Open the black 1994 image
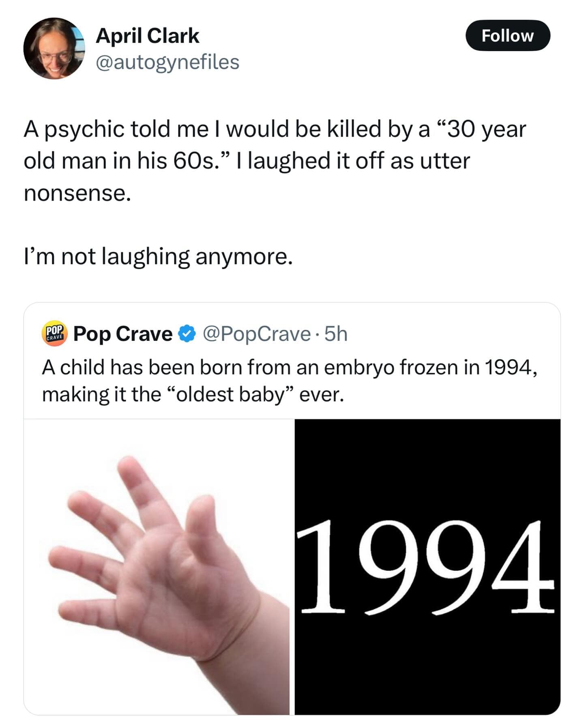584x728 pixels. [x=427, y=567]
